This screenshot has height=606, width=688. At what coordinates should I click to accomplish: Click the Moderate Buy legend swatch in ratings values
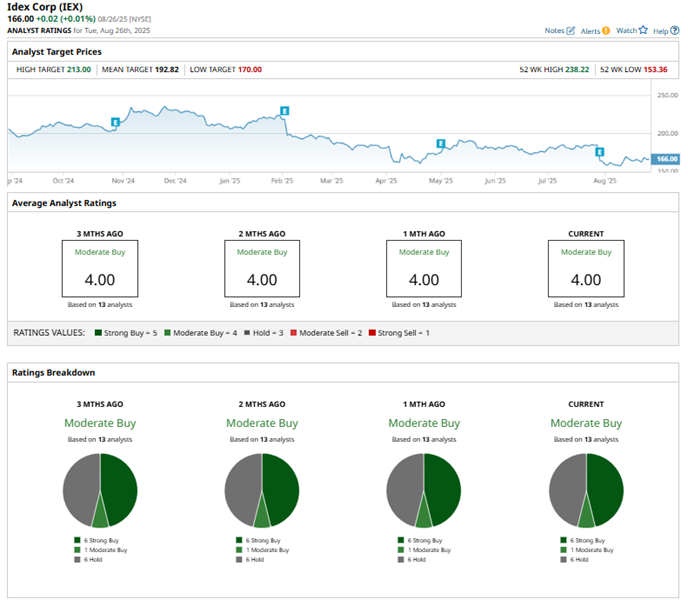(168, 333)
